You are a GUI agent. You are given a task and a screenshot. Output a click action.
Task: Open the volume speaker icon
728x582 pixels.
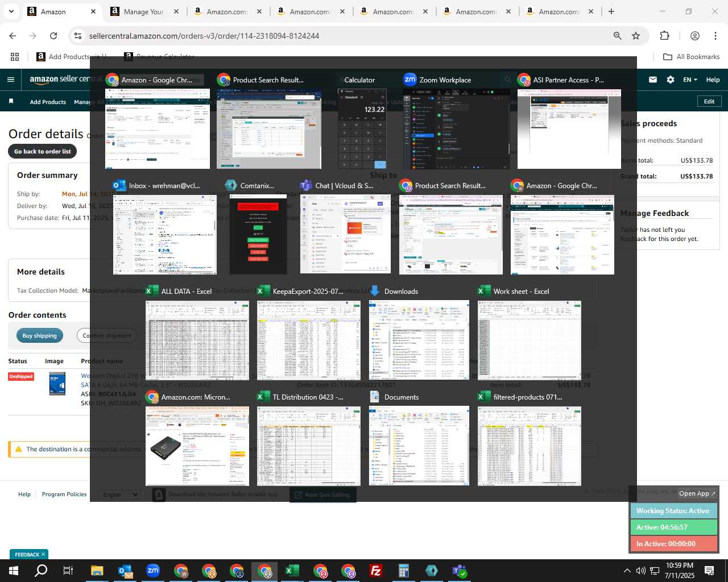click(640, 571)
